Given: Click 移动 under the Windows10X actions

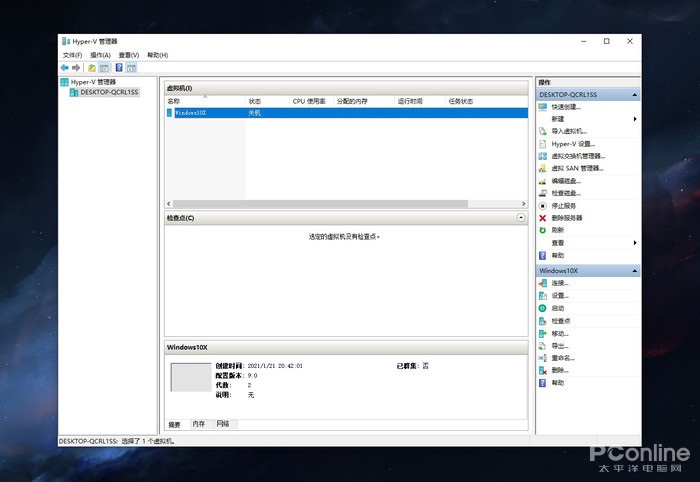Looking at the screenshot, I should coord(560,333).
